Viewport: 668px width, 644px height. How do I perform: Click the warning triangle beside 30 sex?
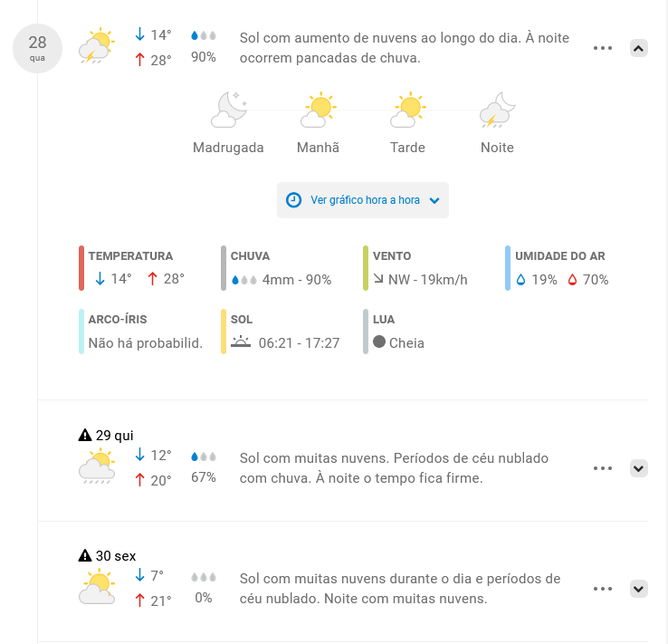85,556
